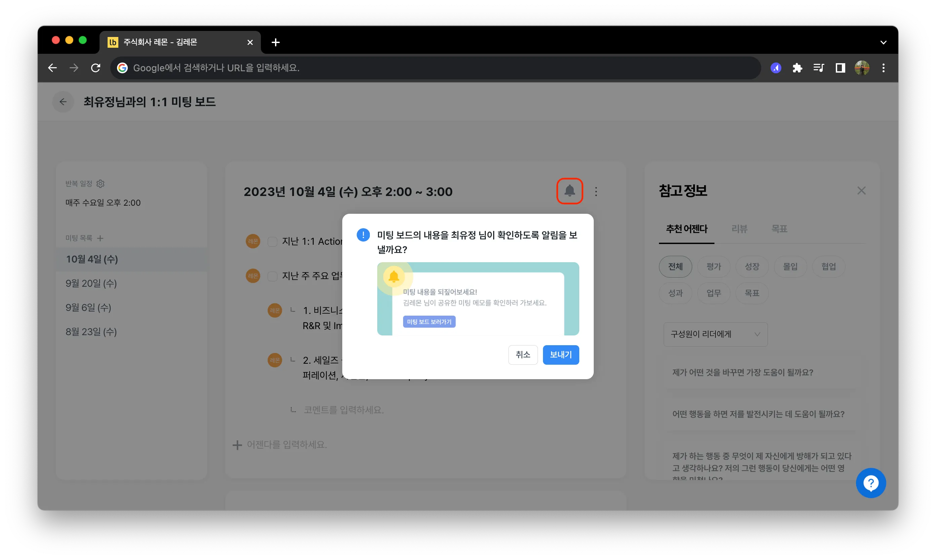Check the 지난 1:1 Action agenda checkbox
Image resolution: width=936 pixels, height=560 pixels.
pos(272,241)
